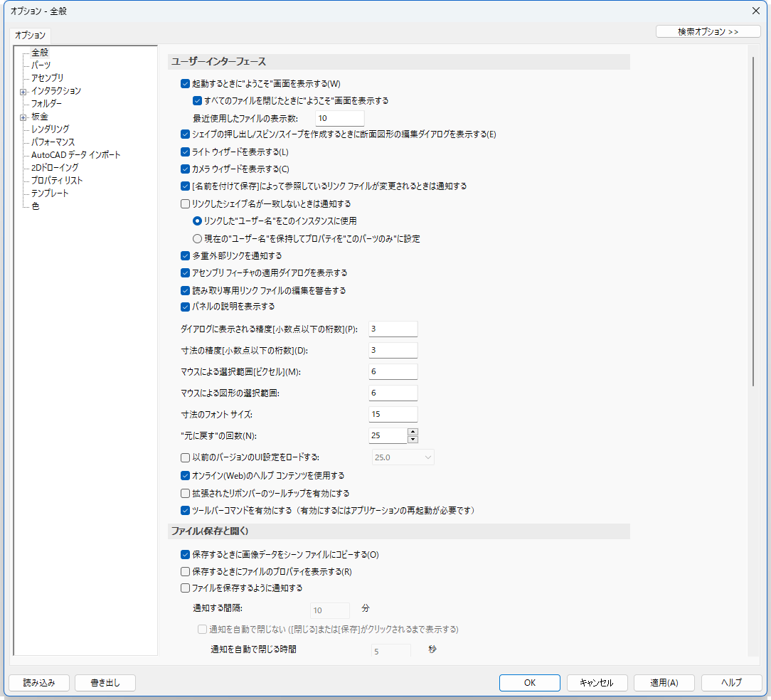Viewport: 771px width, 700px height.
Task: Click the 読み込み button
Action: [39, 682]
